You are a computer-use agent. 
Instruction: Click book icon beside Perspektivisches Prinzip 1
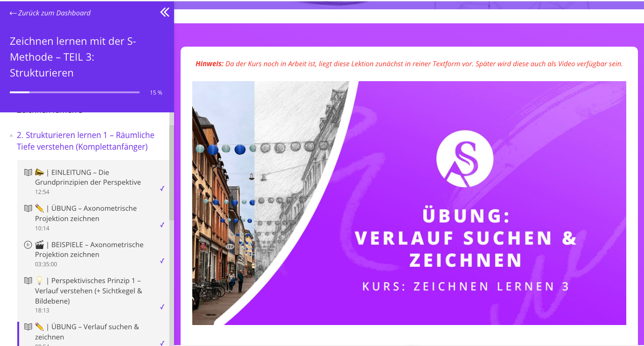point(28,281)
